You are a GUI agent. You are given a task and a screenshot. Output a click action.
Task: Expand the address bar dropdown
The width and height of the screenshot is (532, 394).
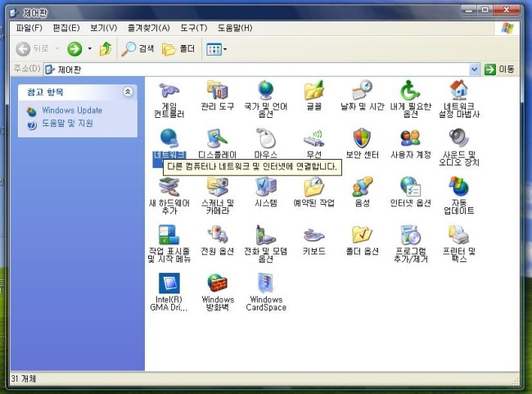tap(475, 70)
